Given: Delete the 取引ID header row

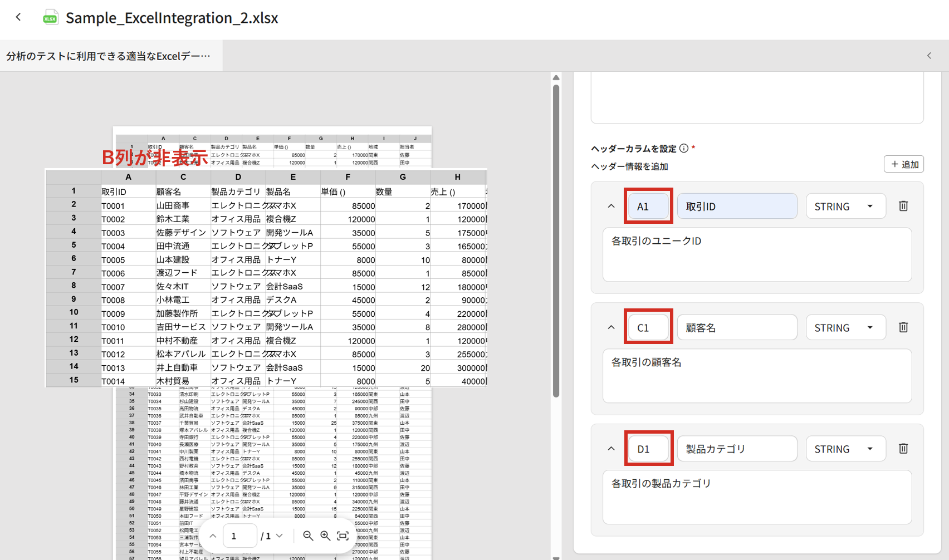Looking at the screenshot, I should click(903, 206).
